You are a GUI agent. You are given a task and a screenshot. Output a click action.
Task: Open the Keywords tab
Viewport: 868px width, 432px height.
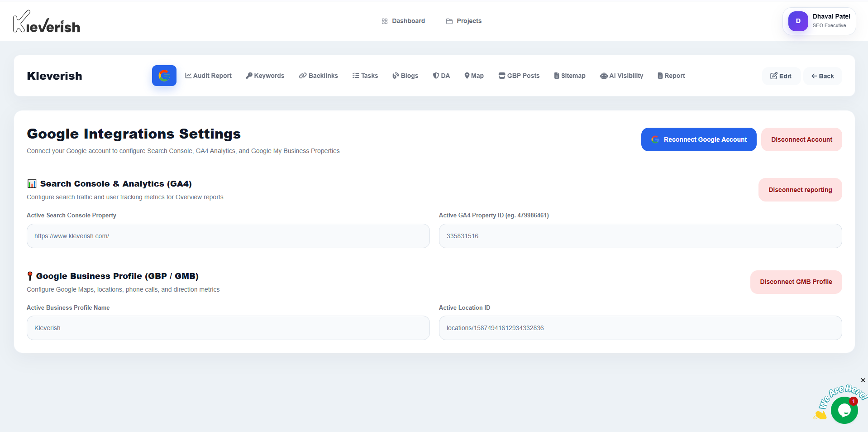(x=265, y=76)
